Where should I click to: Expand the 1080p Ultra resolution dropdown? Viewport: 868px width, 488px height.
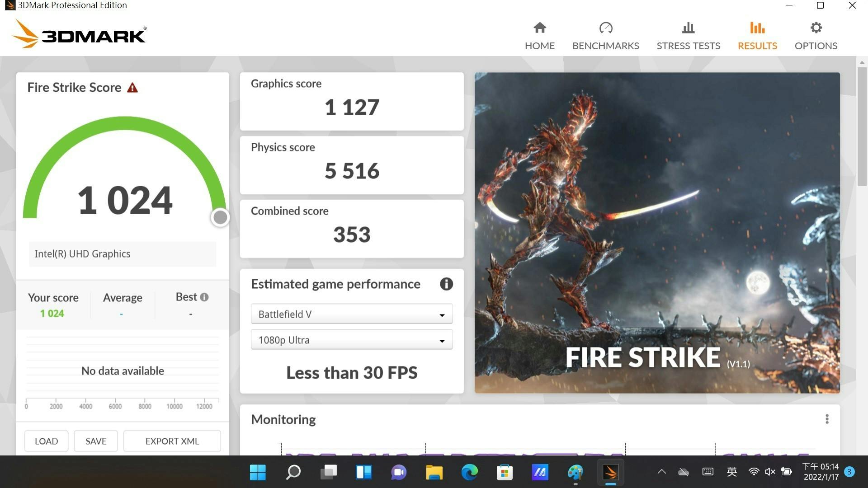click(351, 340)
